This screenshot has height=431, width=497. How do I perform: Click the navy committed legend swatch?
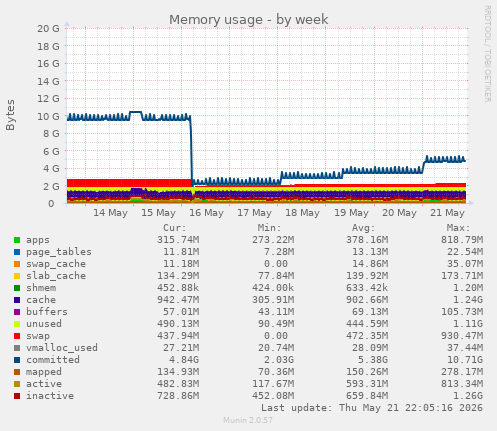[17, 360]
